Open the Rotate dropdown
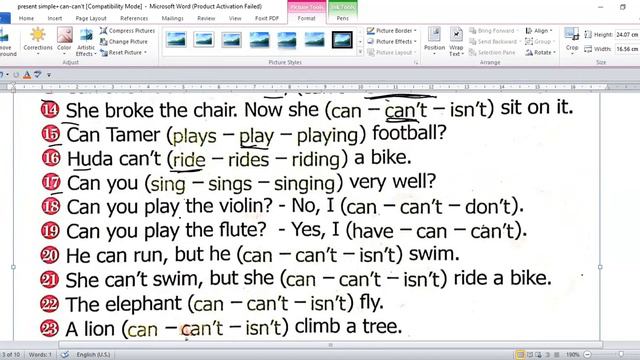 tap(540, 53)
